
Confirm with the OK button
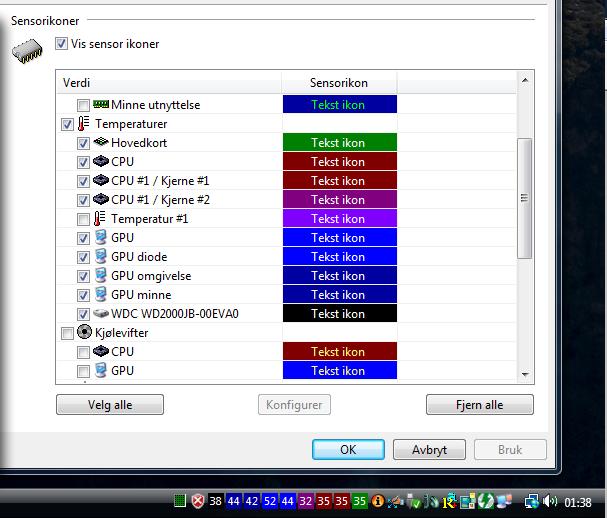348,449
